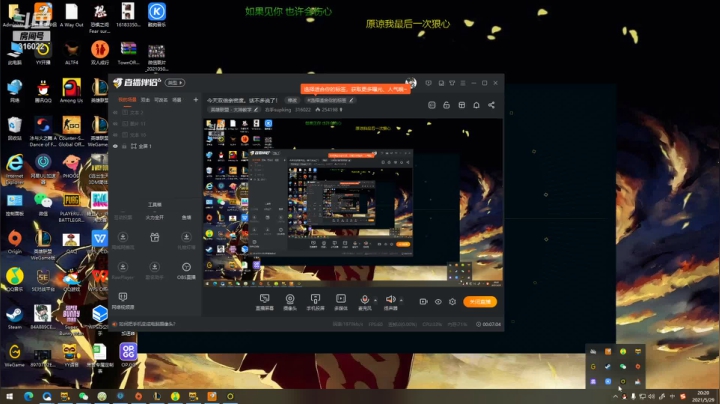Image resolution: width=720 pixels, height=404 pixels.
Task: Open the user avatar in title bar
Action: pos(411,83)
